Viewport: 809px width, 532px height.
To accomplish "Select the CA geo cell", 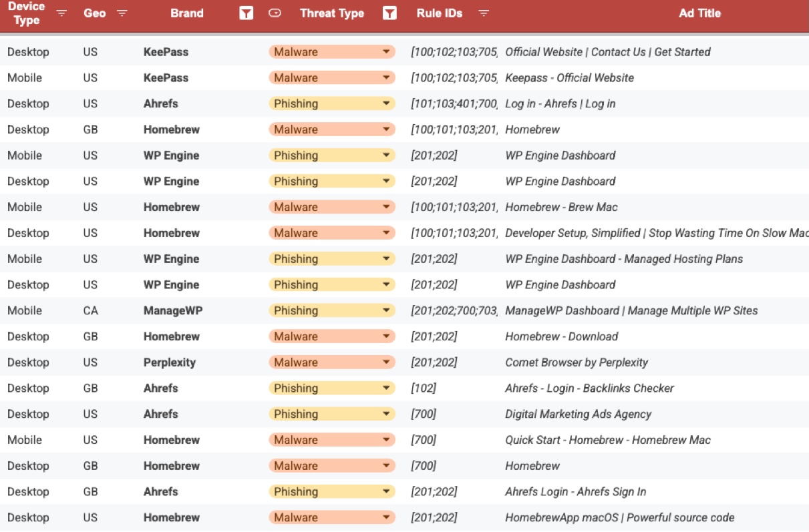I will (91, 310).
